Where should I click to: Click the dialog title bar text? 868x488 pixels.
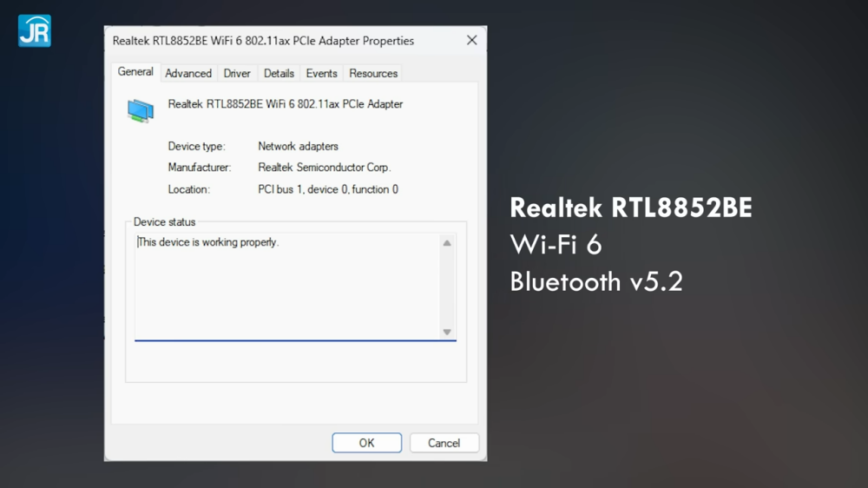point(263,41)
